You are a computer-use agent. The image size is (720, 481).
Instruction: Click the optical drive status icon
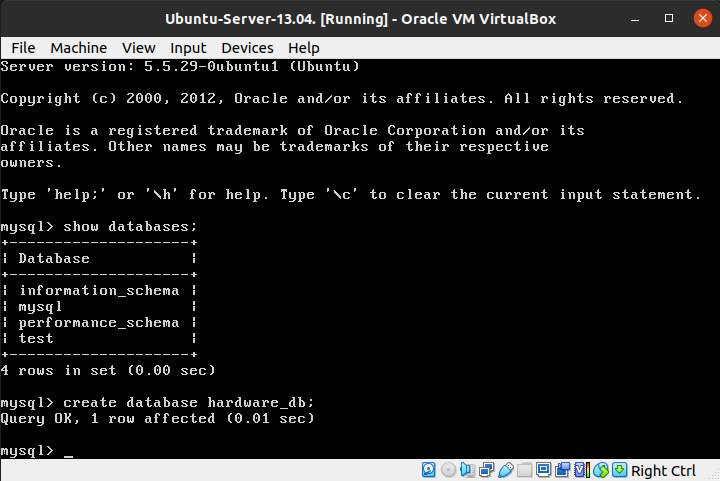click(449, 470)
